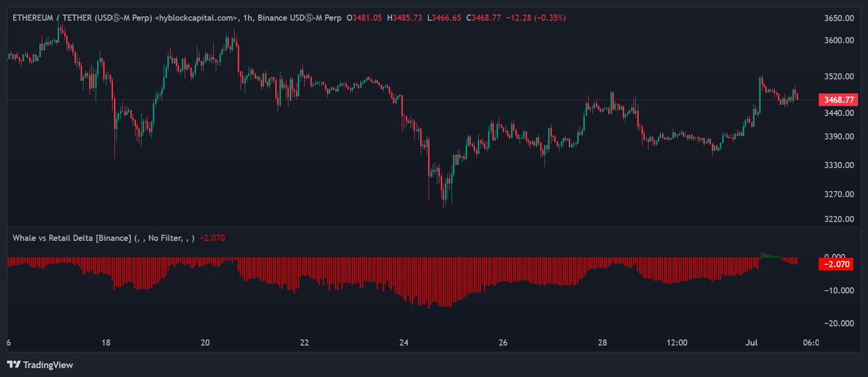Click the red −2.070 indicator value label on axis

point(838,264)
